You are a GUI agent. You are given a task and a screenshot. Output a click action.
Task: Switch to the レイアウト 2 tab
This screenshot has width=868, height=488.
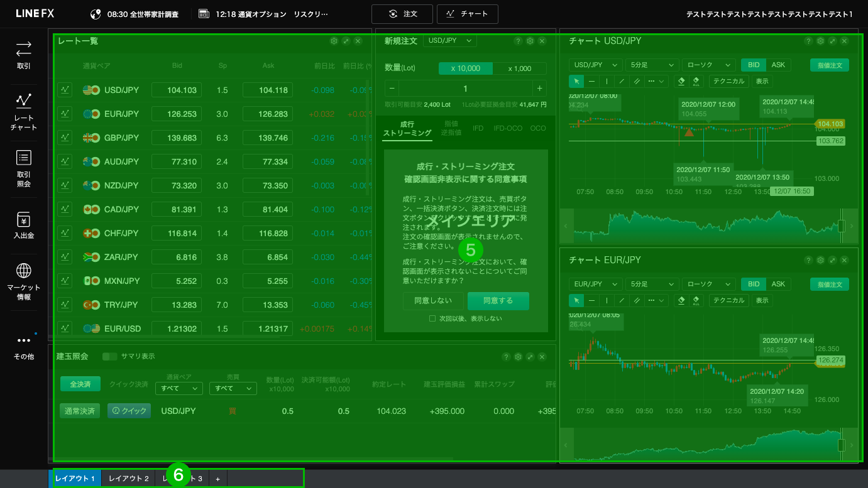pyautogui.click(x=128, y=479)
